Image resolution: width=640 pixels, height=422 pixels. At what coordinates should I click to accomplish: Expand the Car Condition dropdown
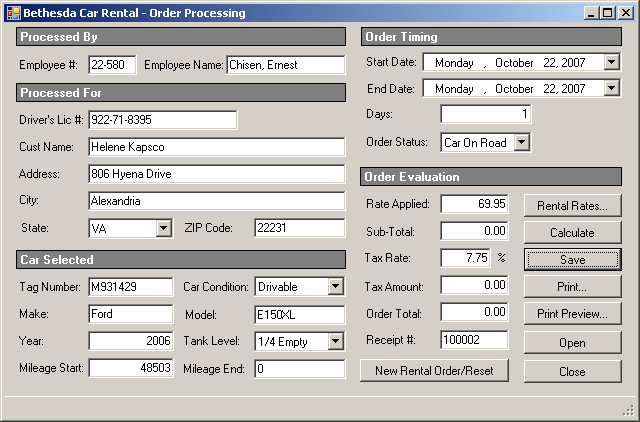(x=336, y=287)
